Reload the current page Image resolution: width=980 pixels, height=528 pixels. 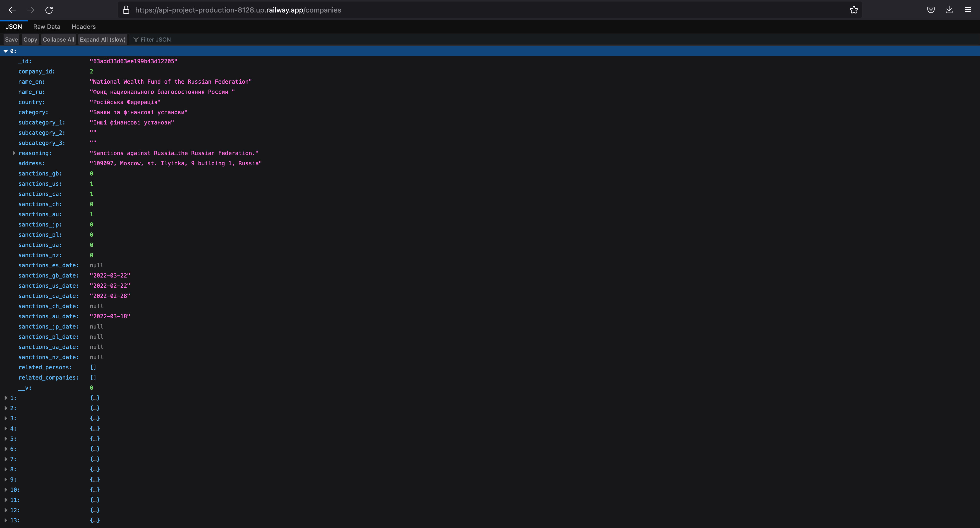49,10
